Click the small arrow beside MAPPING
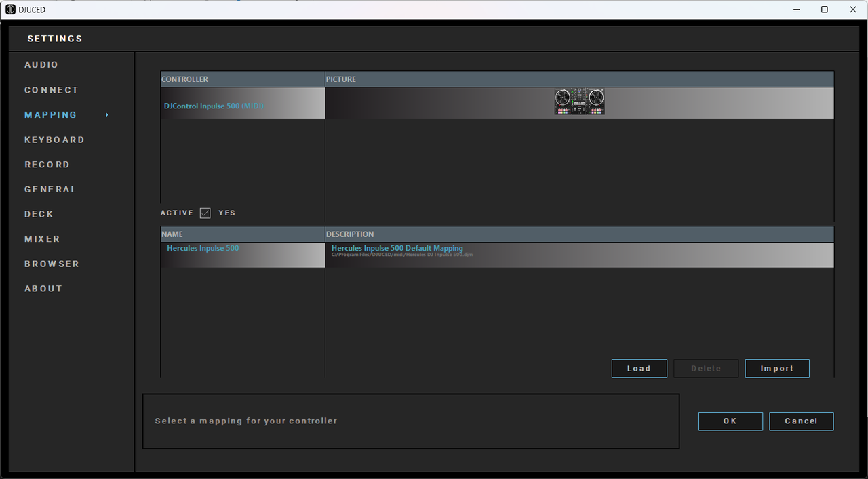This screenshot has height=479, width=868. [107, 115]
